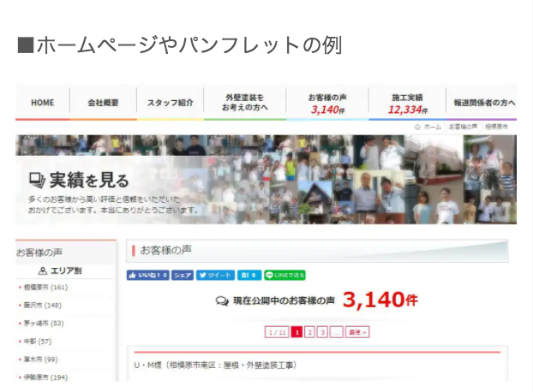Click the home icon in the breadcrumb
Image resolution: width=533 pixels, height=392 pixels.
[417, 127]
